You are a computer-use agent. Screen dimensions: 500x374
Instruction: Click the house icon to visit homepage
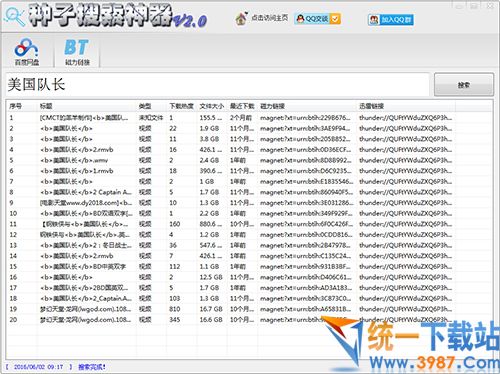pos(241,19)
